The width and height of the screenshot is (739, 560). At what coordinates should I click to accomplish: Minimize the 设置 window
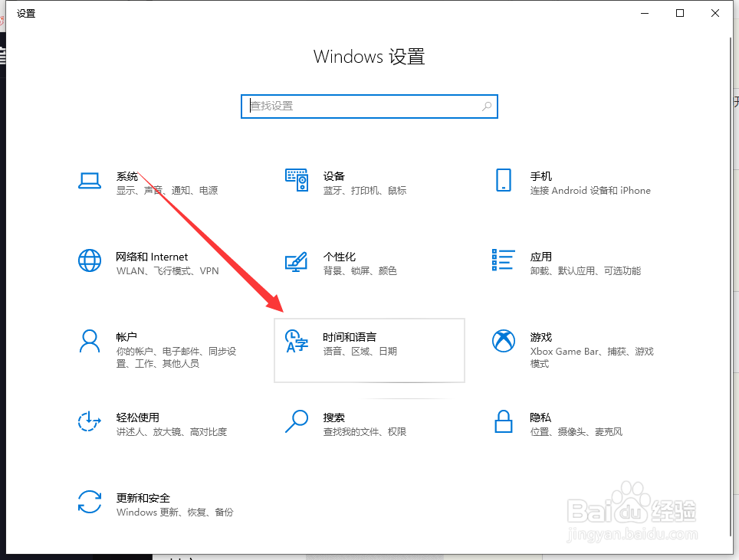645,13
